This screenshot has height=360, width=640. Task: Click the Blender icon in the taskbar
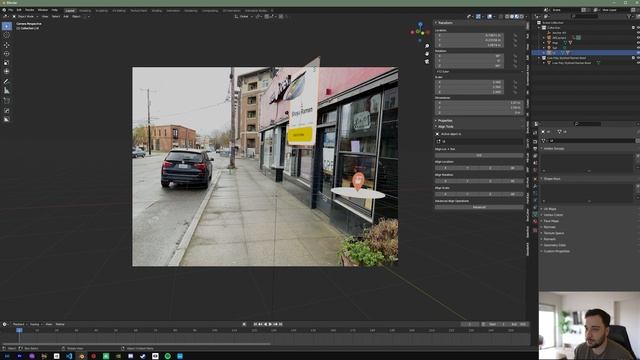pos(82,356)
